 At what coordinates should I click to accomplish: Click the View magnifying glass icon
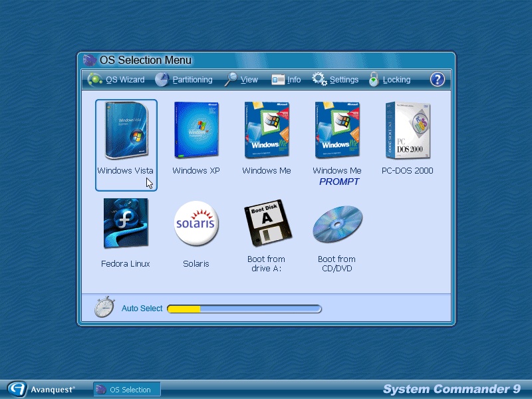(x=231, y=79)
